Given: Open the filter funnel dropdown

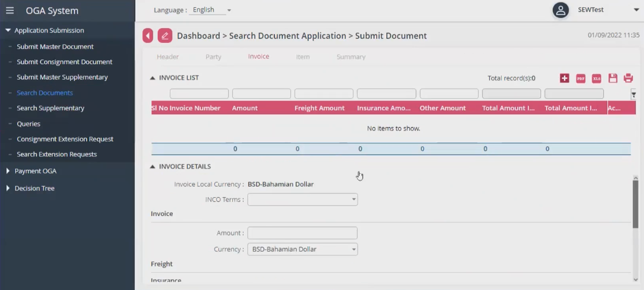Looking at the screenshot, I should pyautogui.click(x=633, y=95).
